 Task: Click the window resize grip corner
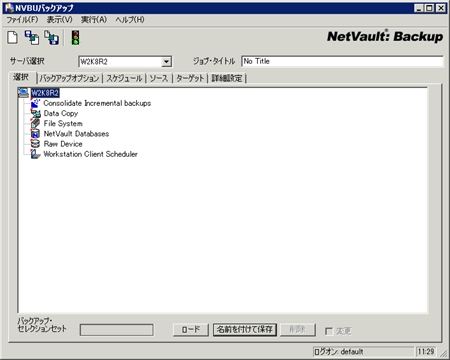[x=443, y=353]
